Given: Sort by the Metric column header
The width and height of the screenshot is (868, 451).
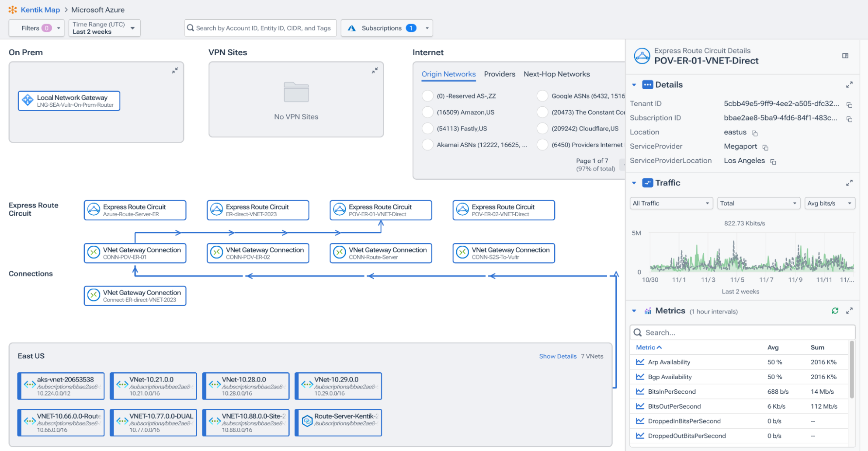Looking at the screenshot, I should point(649,347).
